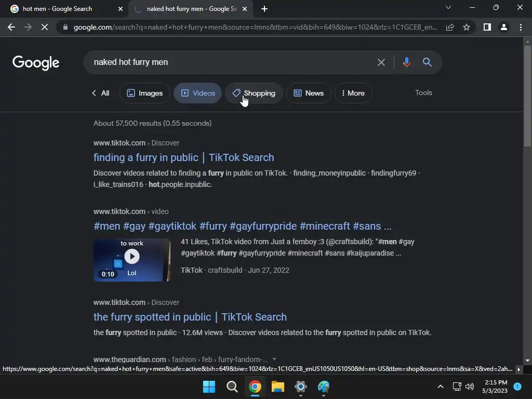The height and width of the screenshot is (399, 532).
Task: Click 'About 57,500 results' text
Action: tap(152, 123)
